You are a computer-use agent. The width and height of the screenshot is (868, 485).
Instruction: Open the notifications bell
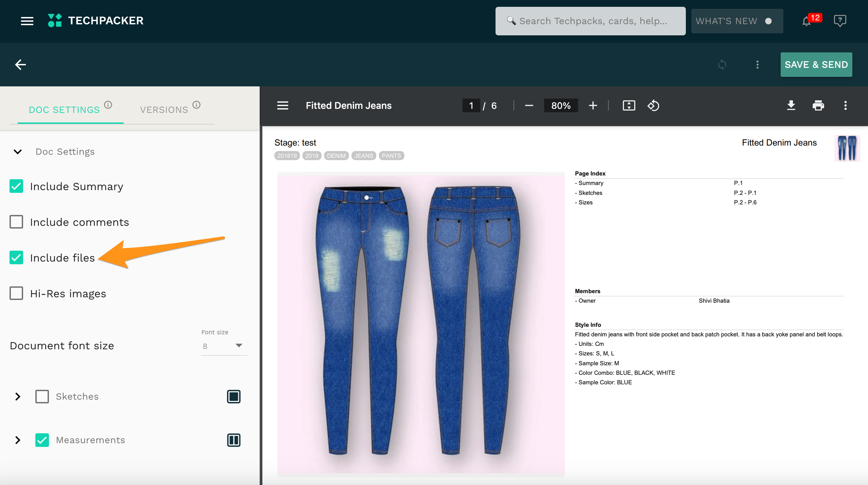[806, 21]
